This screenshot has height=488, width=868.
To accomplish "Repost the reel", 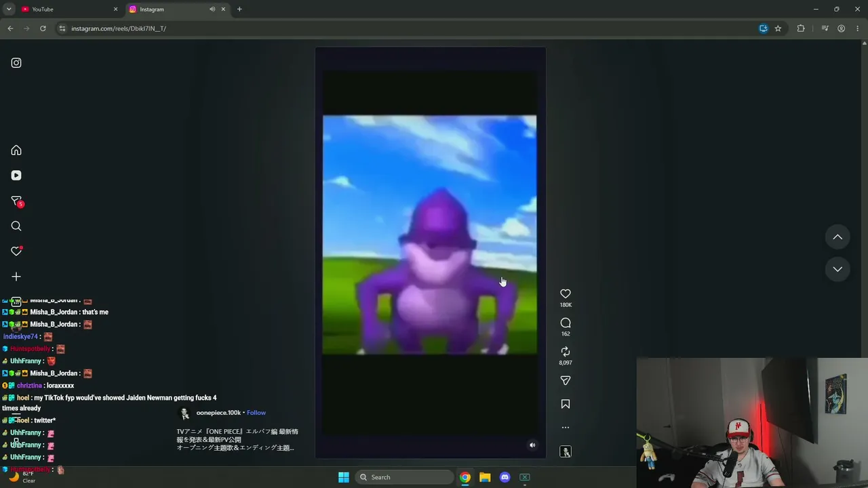I will 566,351.
